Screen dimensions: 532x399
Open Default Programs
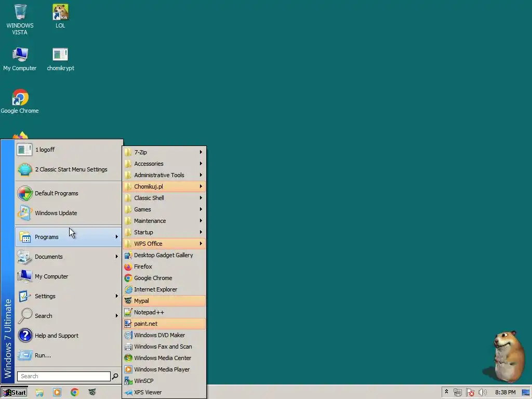pos(68,193)
